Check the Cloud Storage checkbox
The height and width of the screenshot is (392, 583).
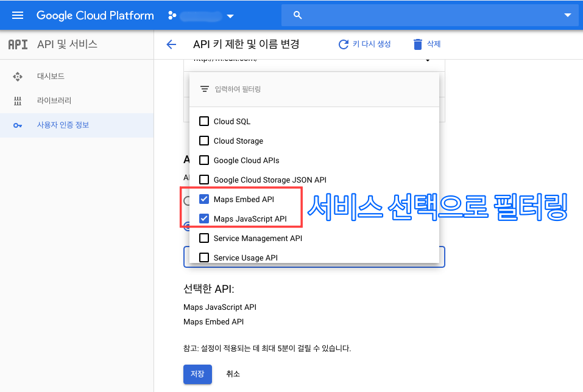[204, 141]
